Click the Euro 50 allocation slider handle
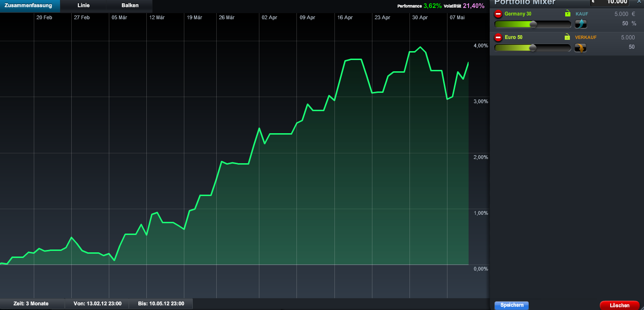 coord(533,47)
